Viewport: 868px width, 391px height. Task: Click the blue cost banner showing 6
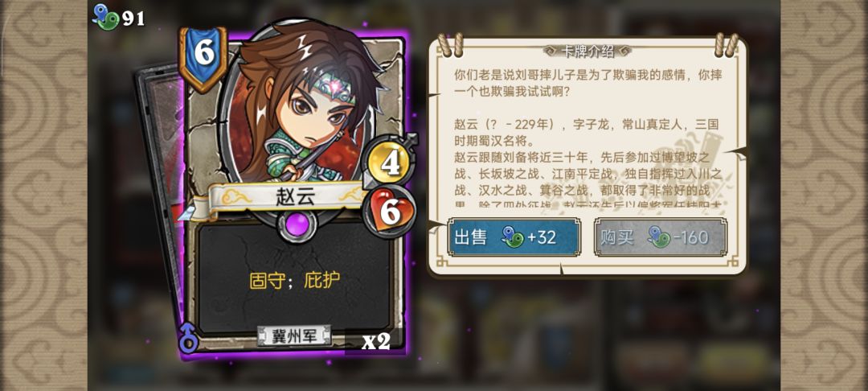pos(203,58)
